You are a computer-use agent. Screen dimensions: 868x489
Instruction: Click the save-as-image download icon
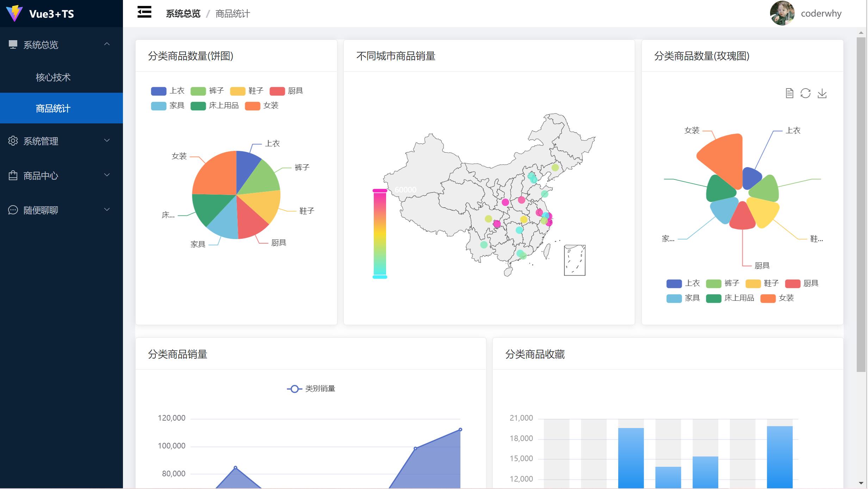click(x=822, y=93)
